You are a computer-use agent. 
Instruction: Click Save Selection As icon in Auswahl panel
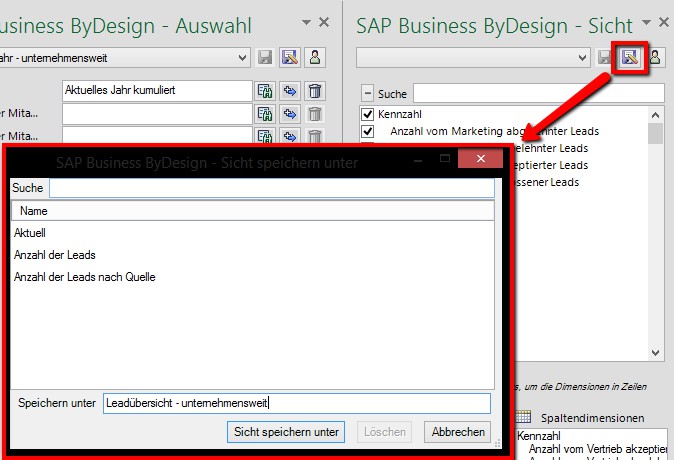(289, 58)
